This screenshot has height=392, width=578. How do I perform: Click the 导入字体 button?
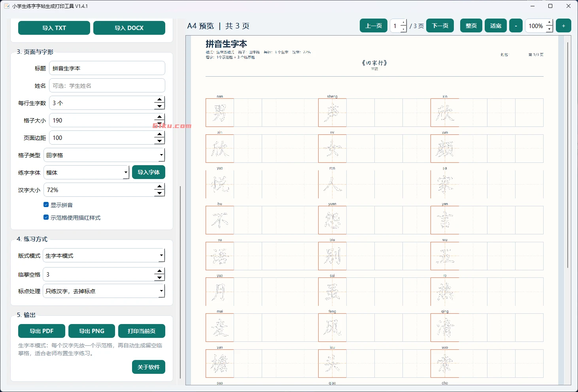tap(149, 172)
